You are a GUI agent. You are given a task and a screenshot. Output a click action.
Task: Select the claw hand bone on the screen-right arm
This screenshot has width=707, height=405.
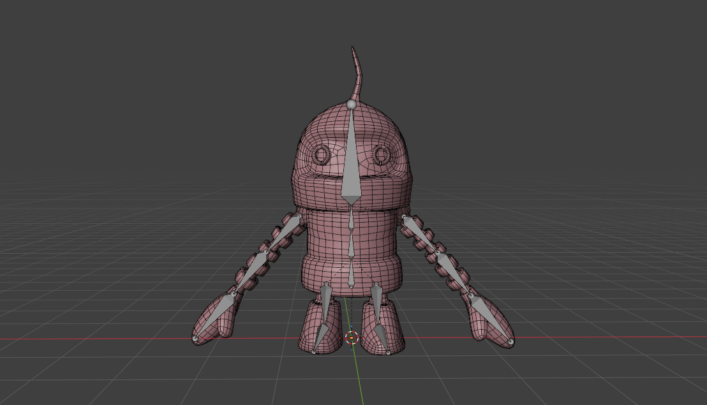point(491,318)
